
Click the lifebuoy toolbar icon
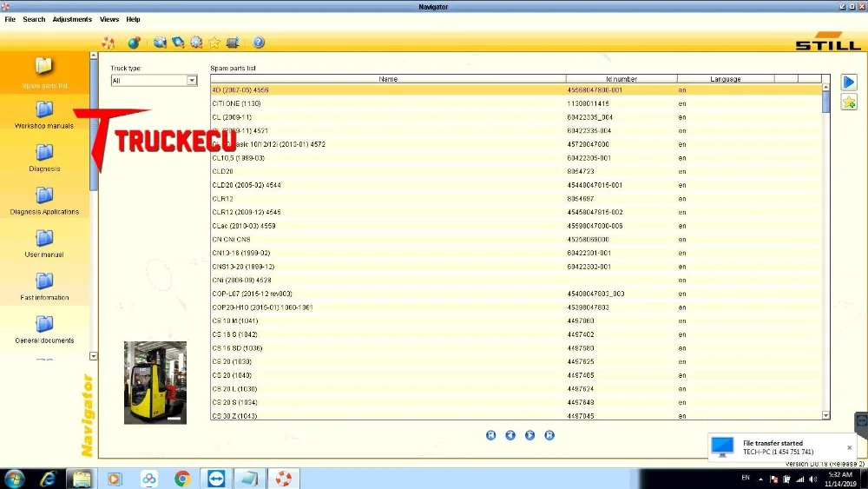[x=108, y=43]
